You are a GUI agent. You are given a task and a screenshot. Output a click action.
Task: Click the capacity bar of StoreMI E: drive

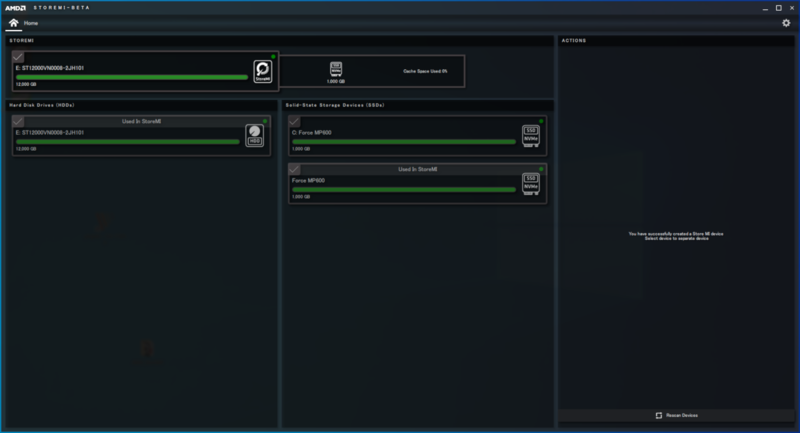(132, 77)
